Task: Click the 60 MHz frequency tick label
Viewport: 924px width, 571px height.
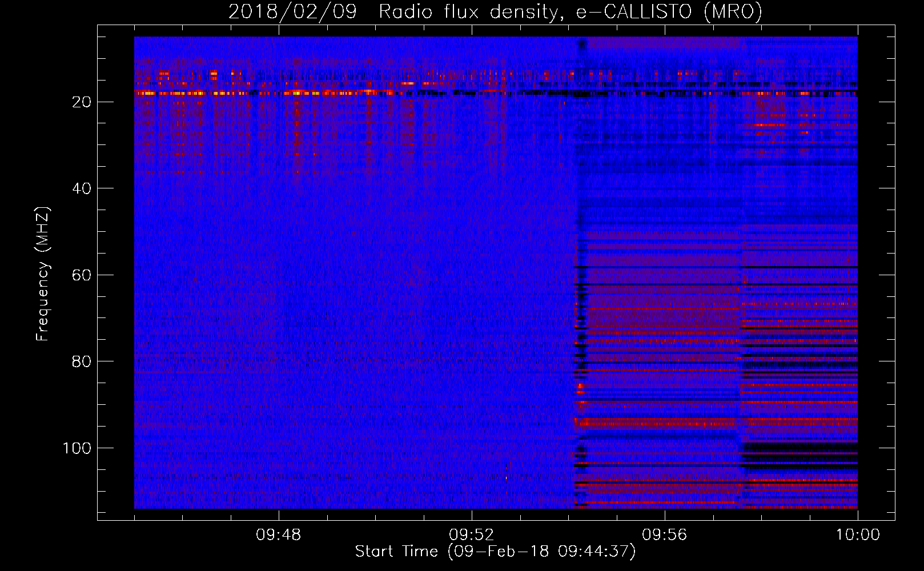Action: pyautogui.click(x=82, y=275)
